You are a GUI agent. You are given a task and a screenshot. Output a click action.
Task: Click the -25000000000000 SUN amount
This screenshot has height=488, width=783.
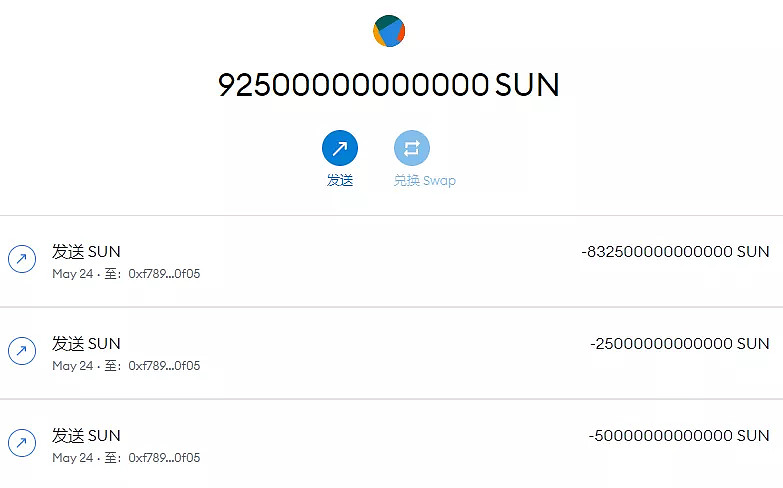(680, 343)
